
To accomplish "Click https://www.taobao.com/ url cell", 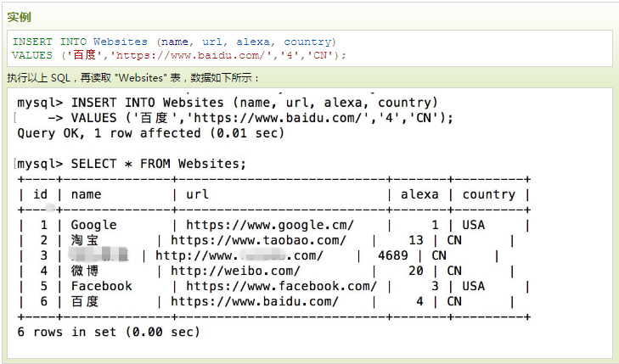I will click(x=259, y=240).
